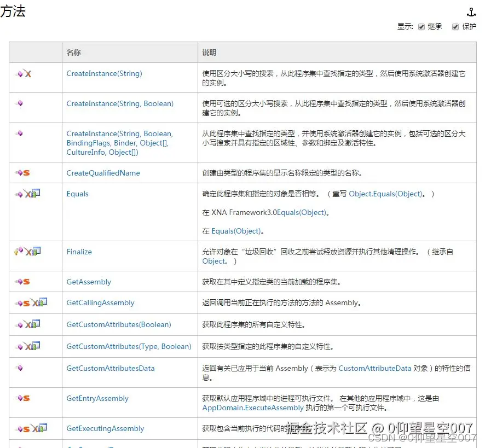Click the 显示: label

405,27
